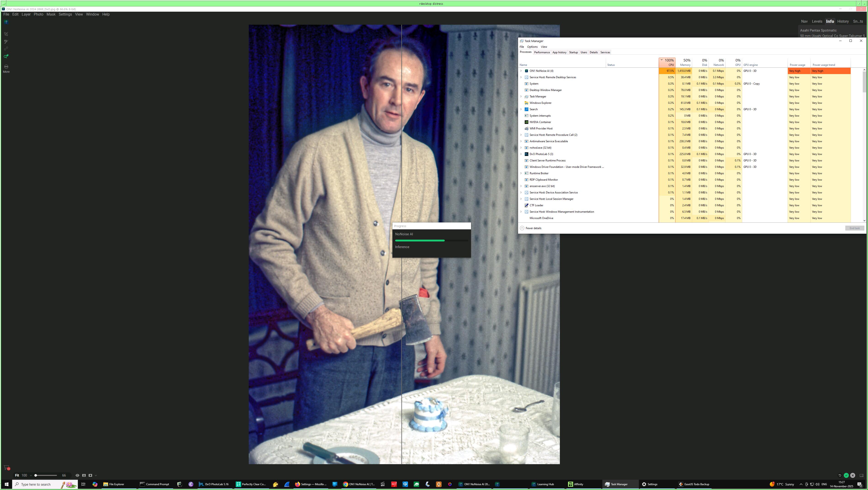Click the green apply checkmark icon
Screen dimensions: 868x490
pos(846,476)
